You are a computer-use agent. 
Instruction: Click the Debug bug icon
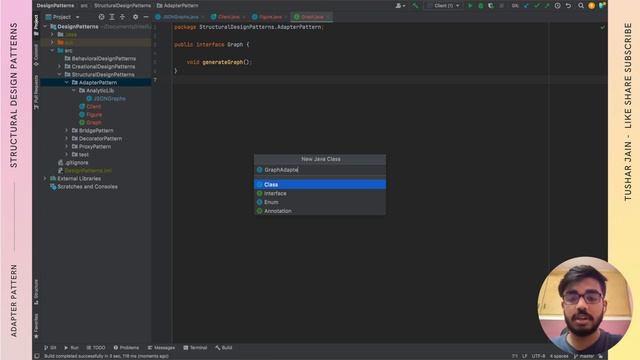pyautogui.click(x=481, y=6)
